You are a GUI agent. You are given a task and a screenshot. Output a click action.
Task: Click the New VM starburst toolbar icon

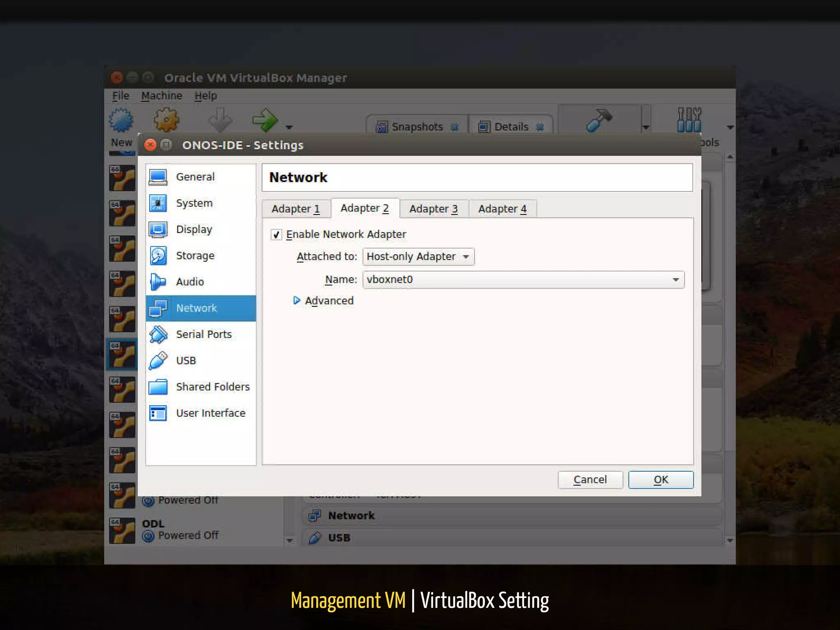(x=121, y=120)
